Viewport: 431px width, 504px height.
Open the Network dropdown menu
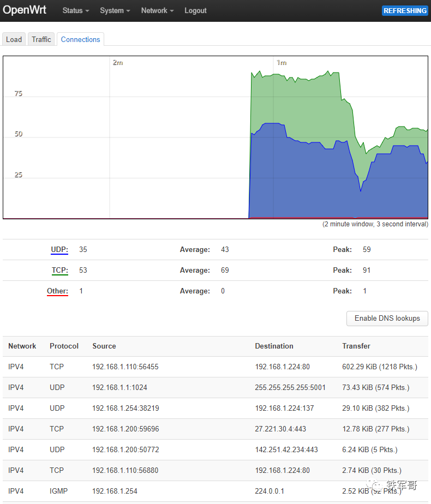157,10
